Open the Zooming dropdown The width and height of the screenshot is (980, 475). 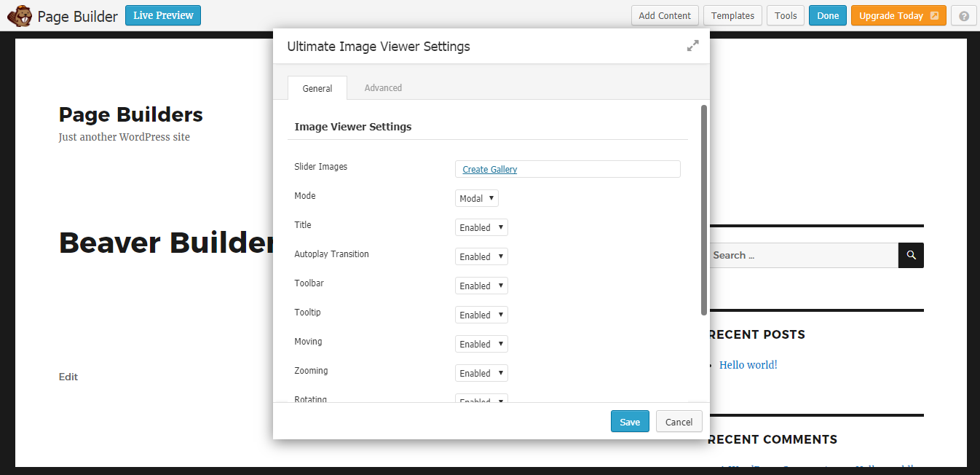click(481, 373)
